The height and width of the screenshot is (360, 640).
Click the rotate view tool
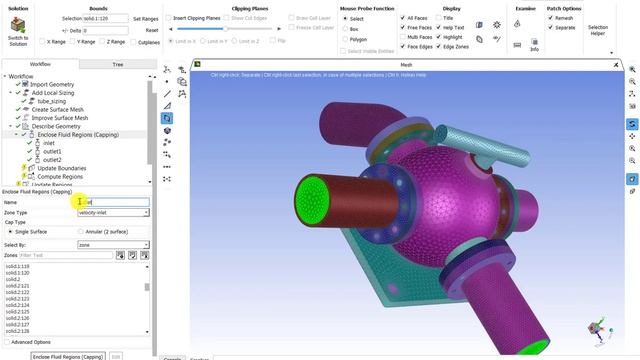click(632, 124)
